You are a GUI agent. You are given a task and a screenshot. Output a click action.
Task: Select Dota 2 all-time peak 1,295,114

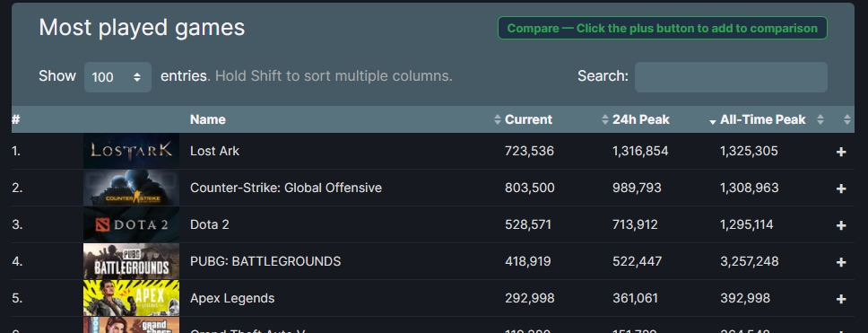tap(746, 224)
